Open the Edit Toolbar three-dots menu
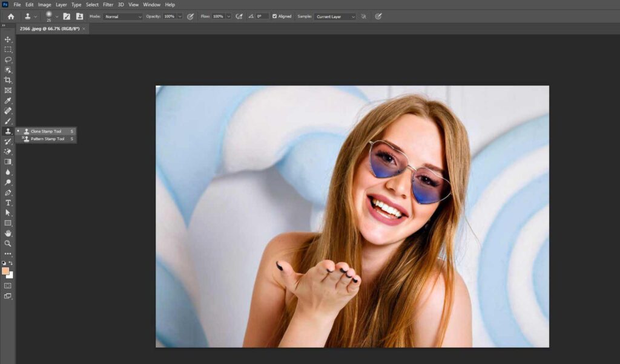This screenshot has width=620, height=364. point(7,254)
